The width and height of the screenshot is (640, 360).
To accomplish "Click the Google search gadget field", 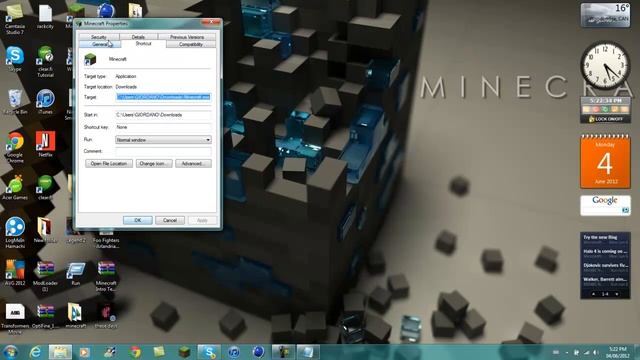I will click(602, 210).
